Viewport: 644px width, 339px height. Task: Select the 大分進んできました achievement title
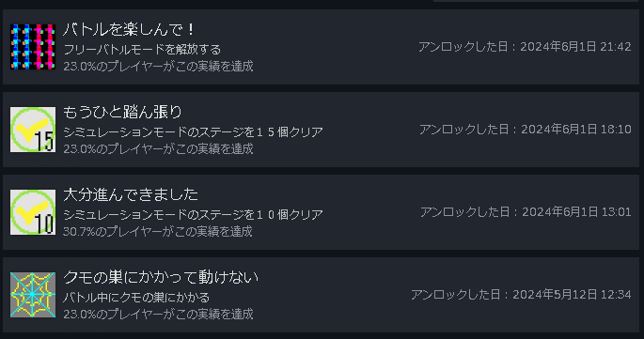click(x=131, y=194)
